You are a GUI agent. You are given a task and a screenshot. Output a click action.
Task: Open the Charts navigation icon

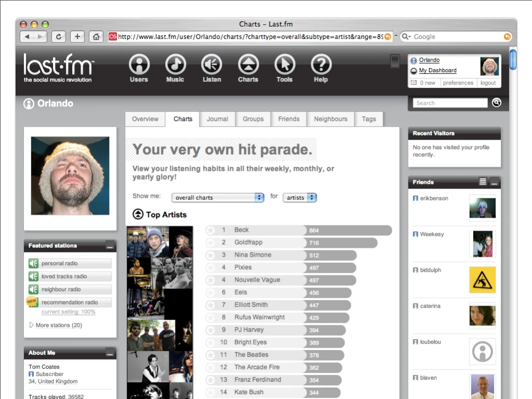[x=248, y=64]
